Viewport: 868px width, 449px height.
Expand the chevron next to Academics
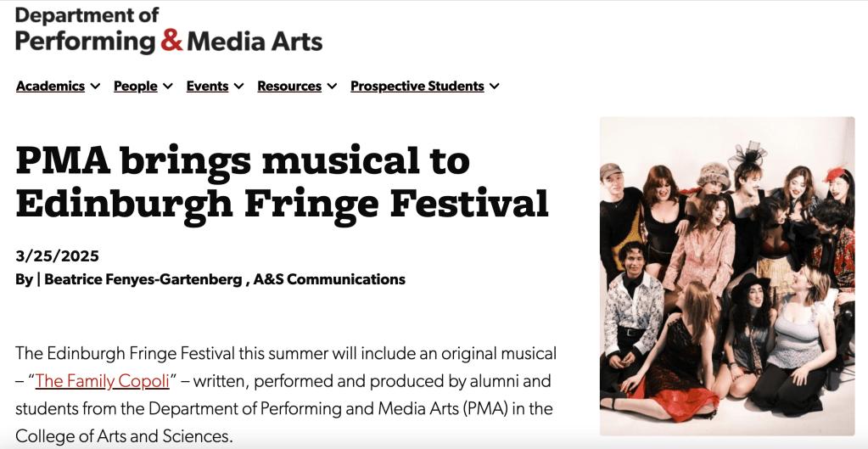point(96,86)
